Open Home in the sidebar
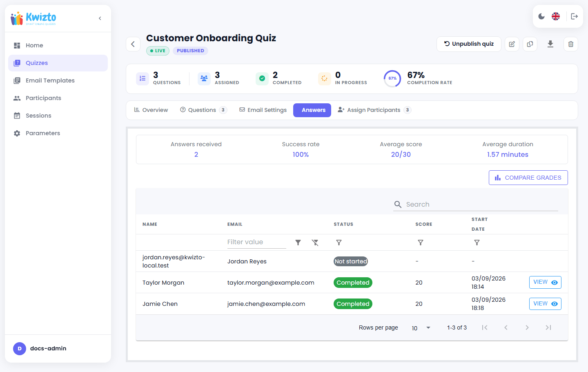The width and height of the screenshot is (588, 372). pyautogui.click(x=58, y=45)
